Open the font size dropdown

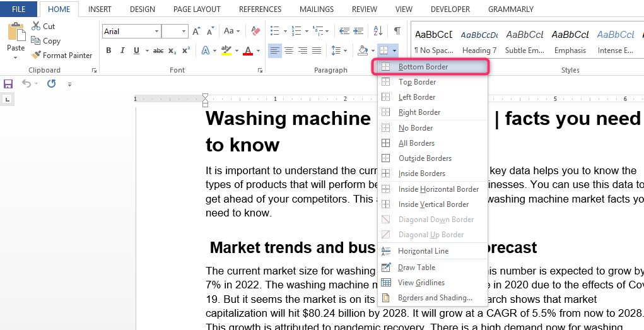coord(184,31)
